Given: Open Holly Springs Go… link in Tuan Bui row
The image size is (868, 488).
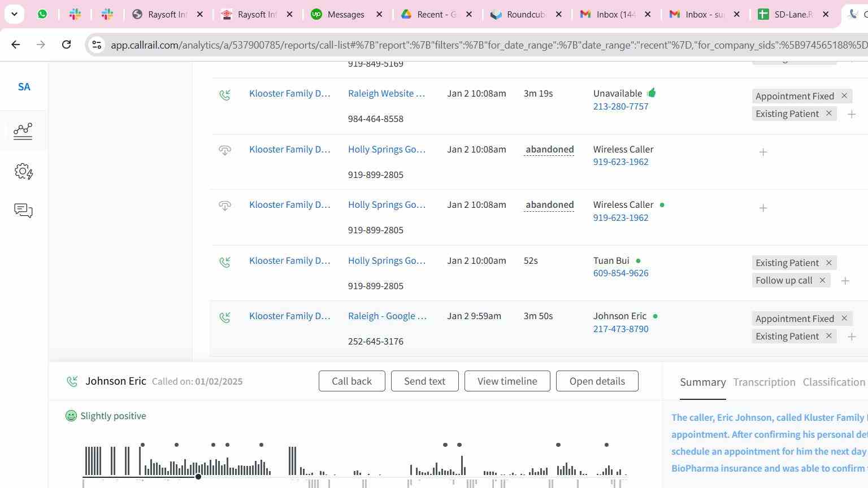Looking at the screenshot, I should point(387,260).
